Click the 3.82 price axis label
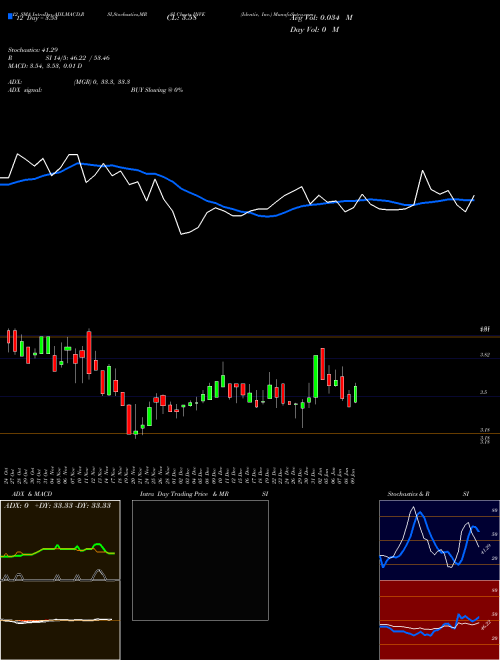500x660 pixels. (x=484, y=355)
